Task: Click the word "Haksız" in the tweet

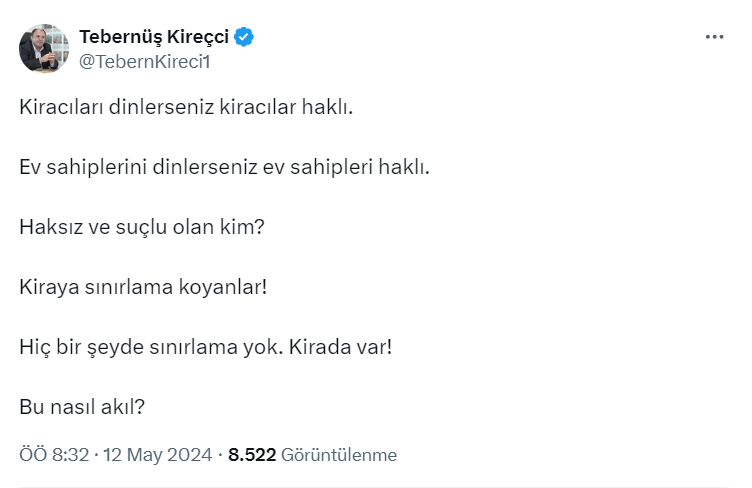Action: click(x=50, y=227)
